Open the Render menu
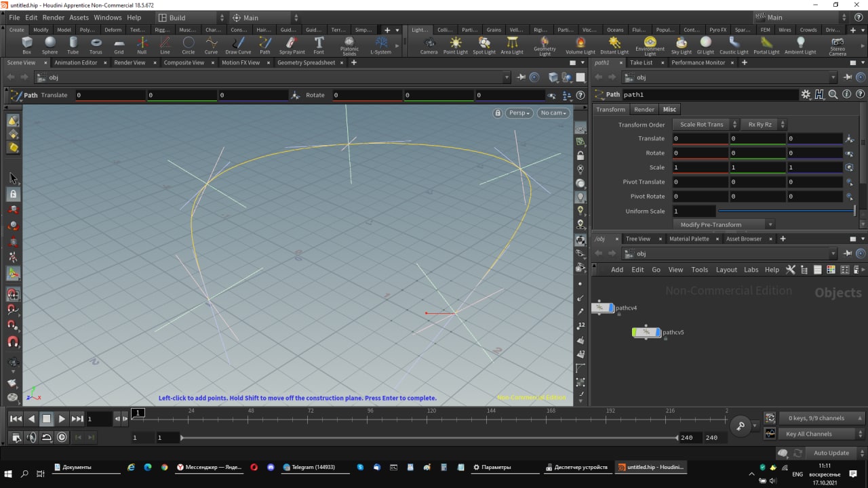The height and width of the screenshot is (488, 868). click(54, 18)
